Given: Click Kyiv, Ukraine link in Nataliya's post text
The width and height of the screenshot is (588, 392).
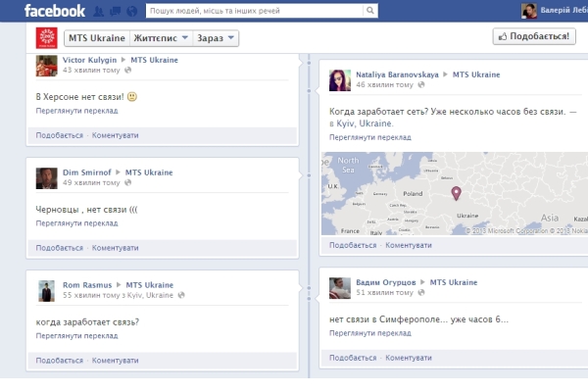Looking at the screenshot, I should pyautogui.click(x=365, y=123).
